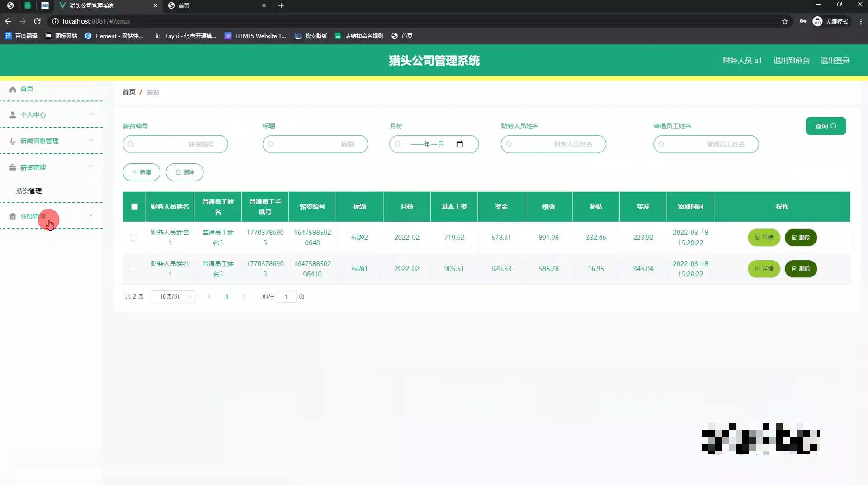Click the browser address bar URL

pos(96,21)
